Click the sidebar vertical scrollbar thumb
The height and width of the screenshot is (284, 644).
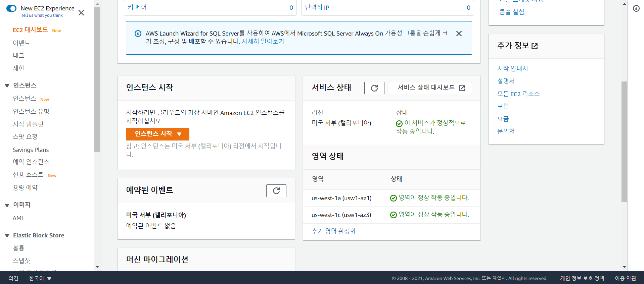[x=97, y=79]
